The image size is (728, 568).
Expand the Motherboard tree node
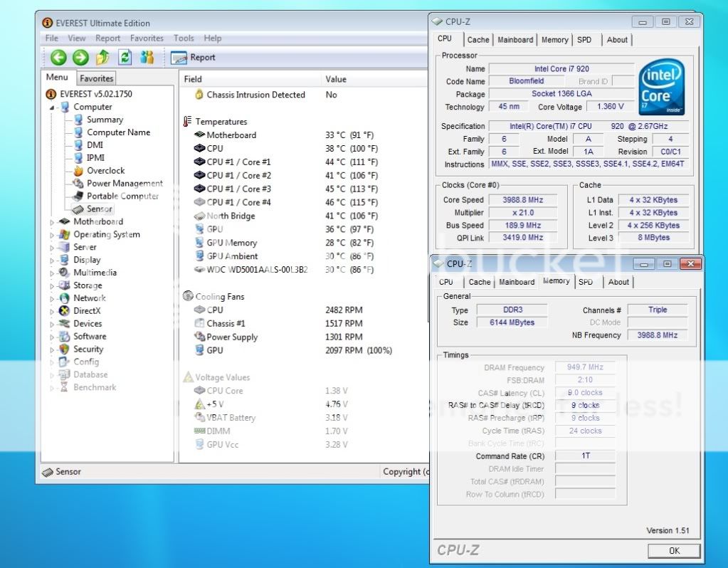[52, 222]
